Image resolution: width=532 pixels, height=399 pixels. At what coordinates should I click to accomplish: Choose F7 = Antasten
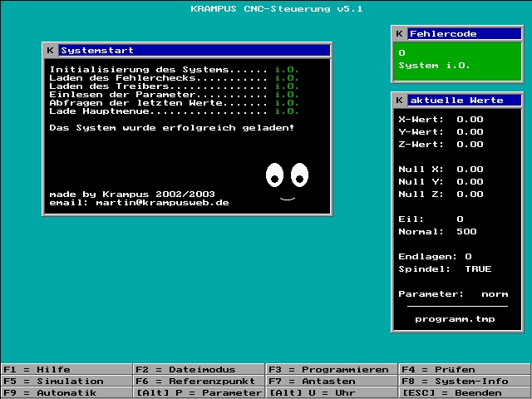point(332,381)
